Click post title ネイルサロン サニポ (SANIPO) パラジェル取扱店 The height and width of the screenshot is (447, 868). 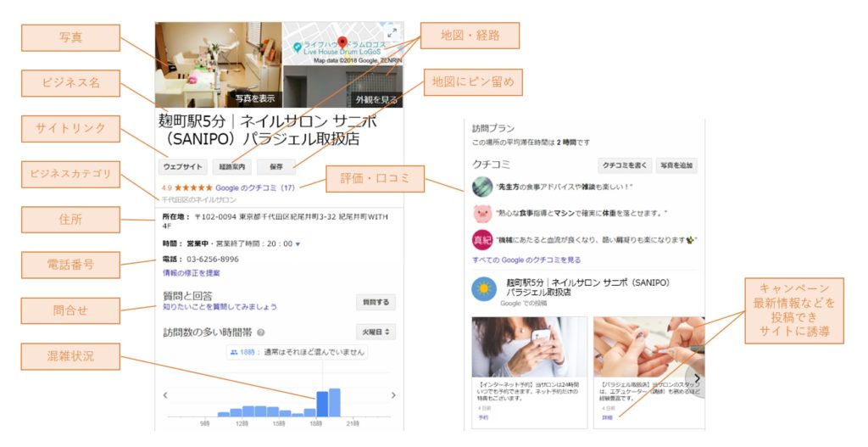click(x=588, y=287)
